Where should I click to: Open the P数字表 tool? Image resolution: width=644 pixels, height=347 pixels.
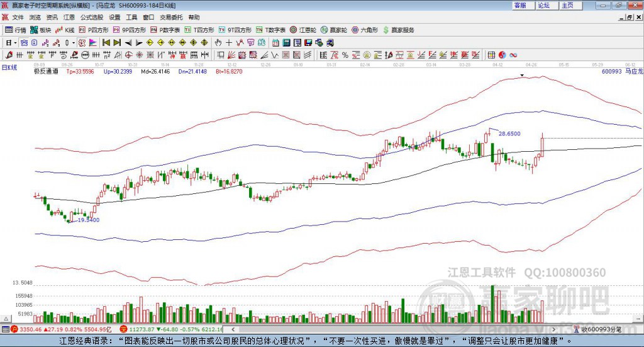[x=165, y=30]
